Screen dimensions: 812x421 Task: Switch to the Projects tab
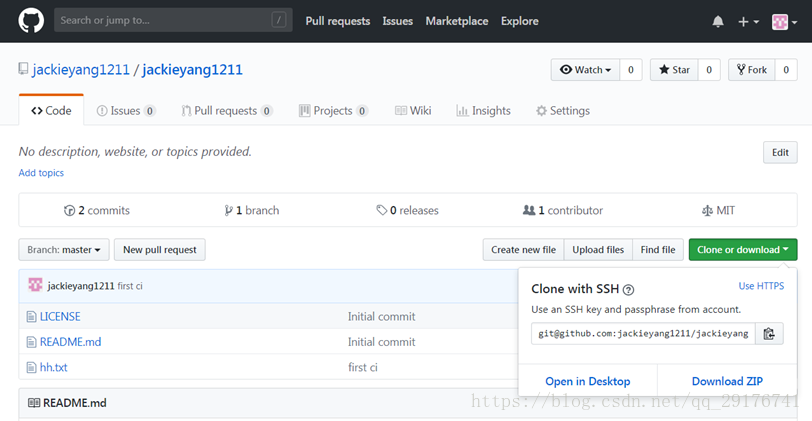point(334,111)
